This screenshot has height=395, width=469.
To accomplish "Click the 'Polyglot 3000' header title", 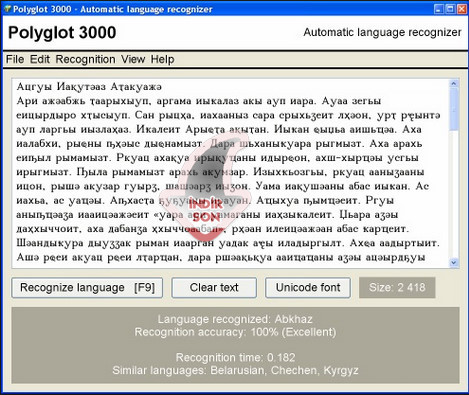I will pyautogui.click(x=62, y=33).
